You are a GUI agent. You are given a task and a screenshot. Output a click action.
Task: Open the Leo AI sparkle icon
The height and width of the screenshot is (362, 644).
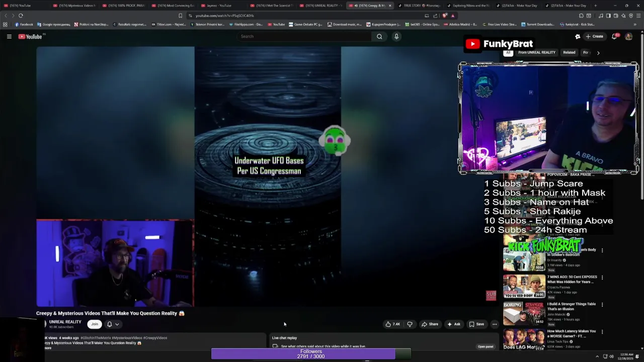tap(623, 16)
